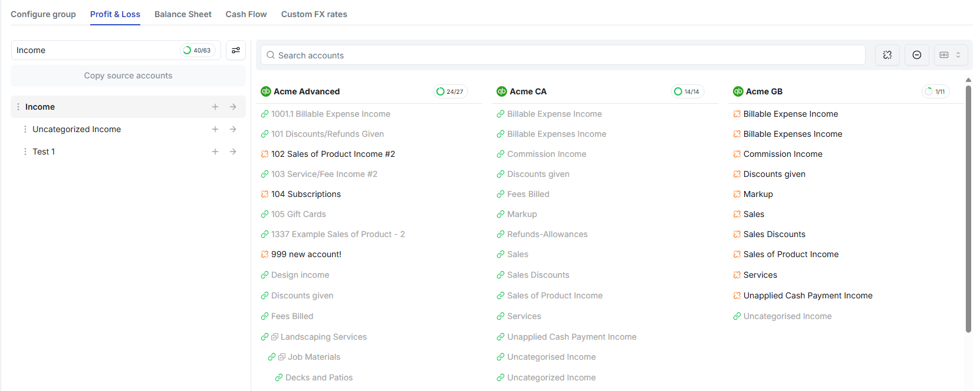Click the drag handle of Test 1
The image size is (980, 391).
[25, 152]
